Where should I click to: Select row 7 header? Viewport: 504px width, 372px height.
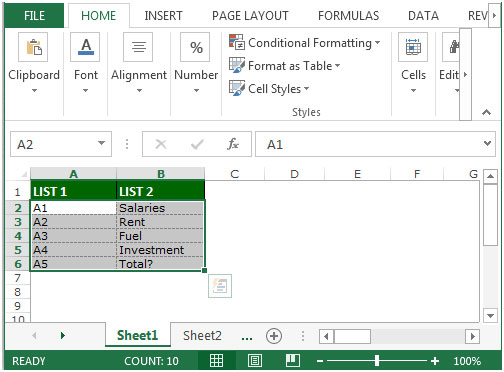(x=18, y=278)
